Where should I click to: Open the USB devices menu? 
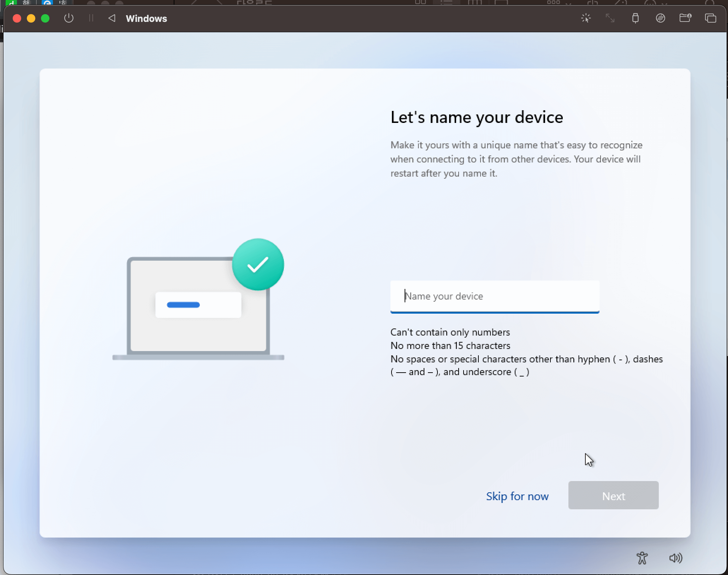(635, 18)
